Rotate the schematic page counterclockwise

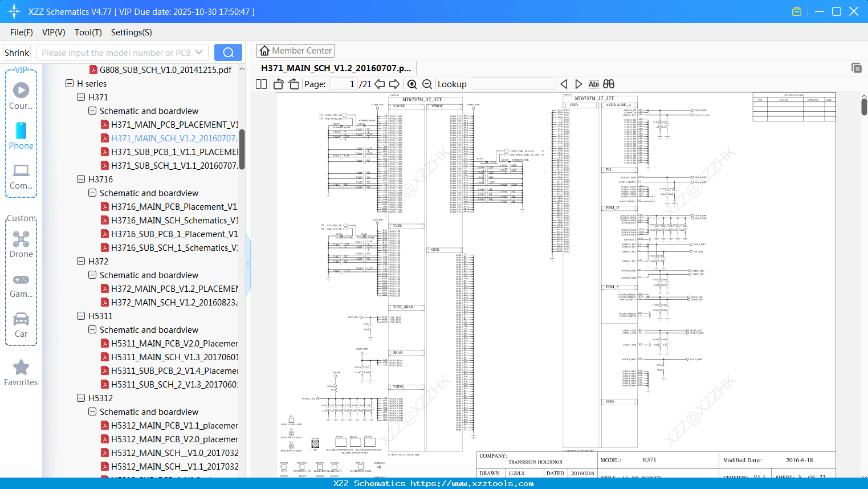pyautogui.click(x=278, y=84)
